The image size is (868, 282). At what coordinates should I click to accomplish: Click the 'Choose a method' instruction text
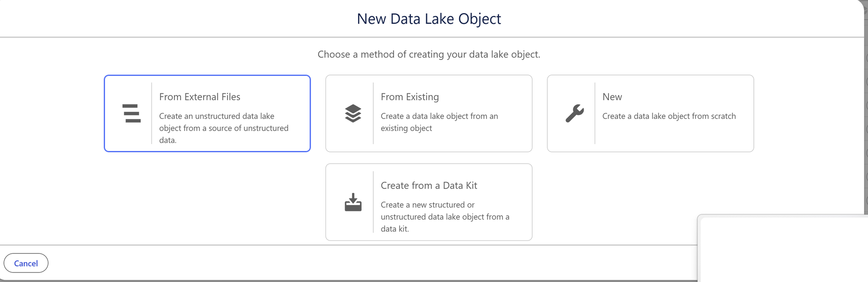tap(429, 54)
